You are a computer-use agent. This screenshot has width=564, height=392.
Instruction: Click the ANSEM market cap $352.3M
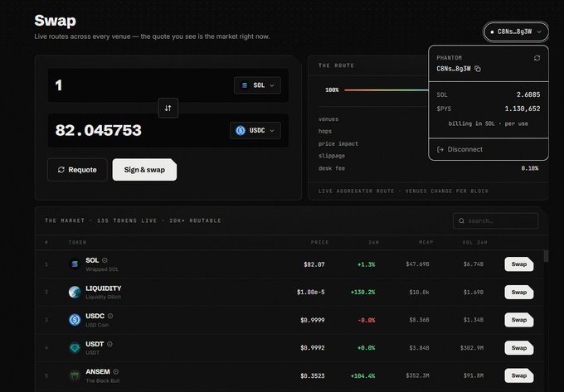pos(417,375)
